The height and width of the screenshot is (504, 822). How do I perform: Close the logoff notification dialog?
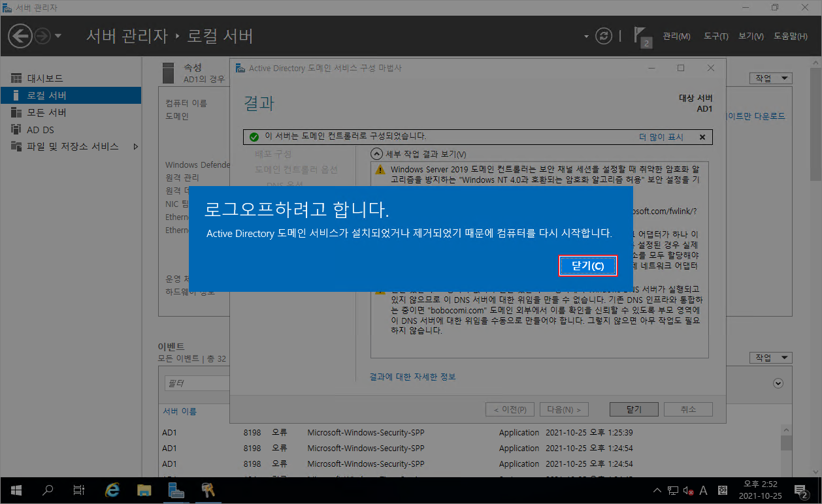pyautogui.click(x=587, y=266)
